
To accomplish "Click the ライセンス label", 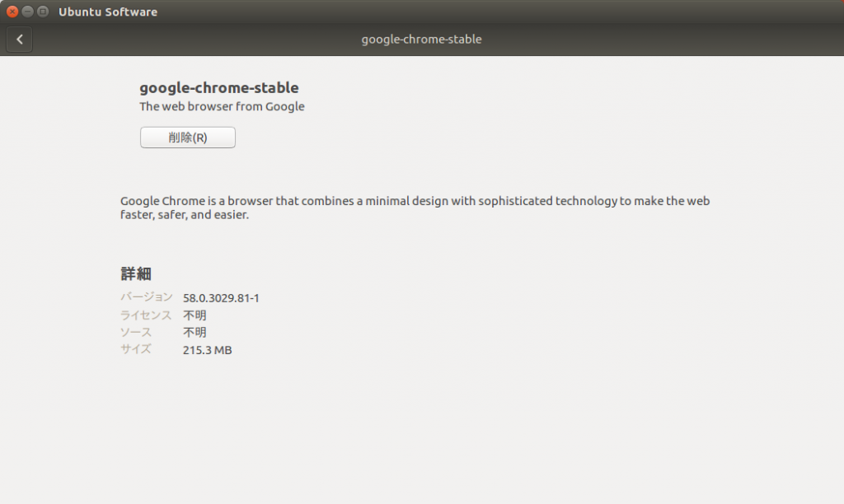I will [145, 315].
